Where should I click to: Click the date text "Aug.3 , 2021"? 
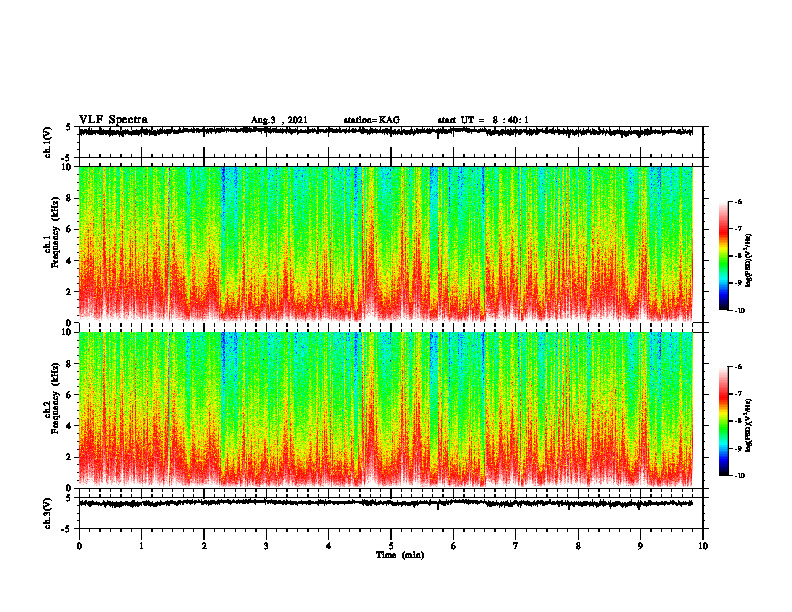[x=279, y=120]
